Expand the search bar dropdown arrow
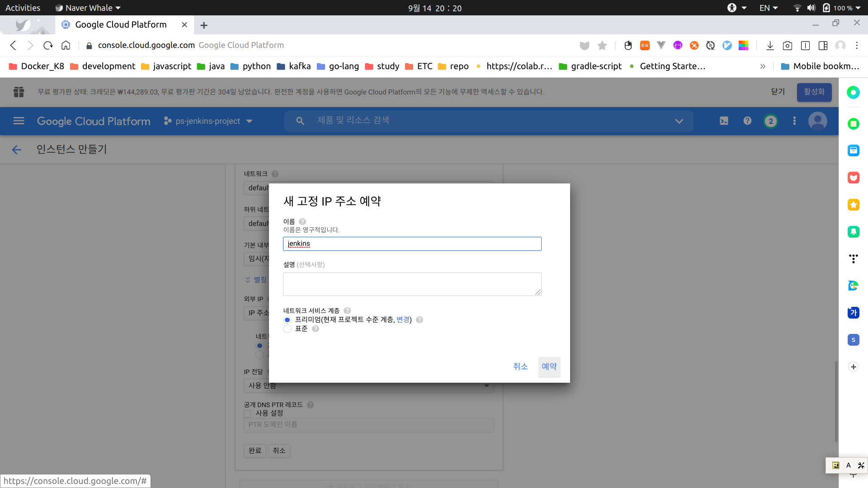The height and width of the screenshot is (488, 868). point(679,121)
